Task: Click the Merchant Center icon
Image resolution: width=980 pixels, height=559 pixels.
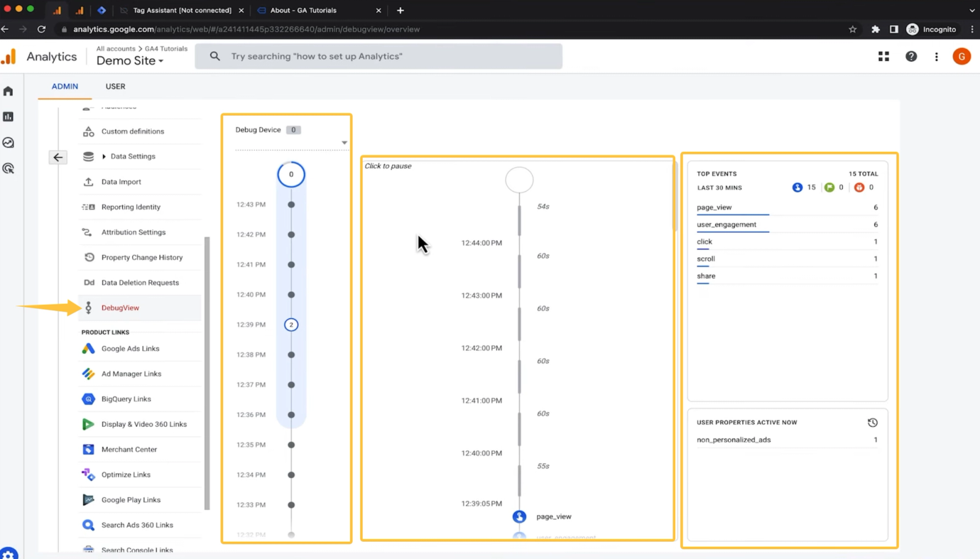Action: (88, 449)
